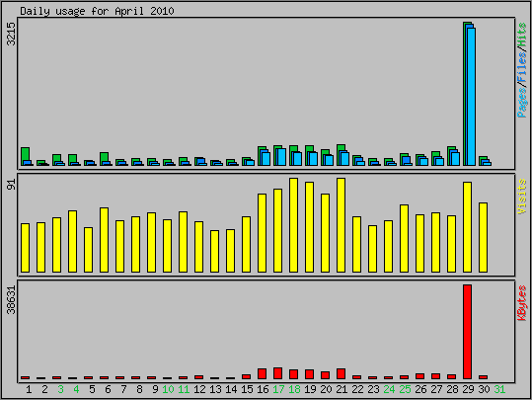Click the yellow Visits bar for day 13

point(214,251)
